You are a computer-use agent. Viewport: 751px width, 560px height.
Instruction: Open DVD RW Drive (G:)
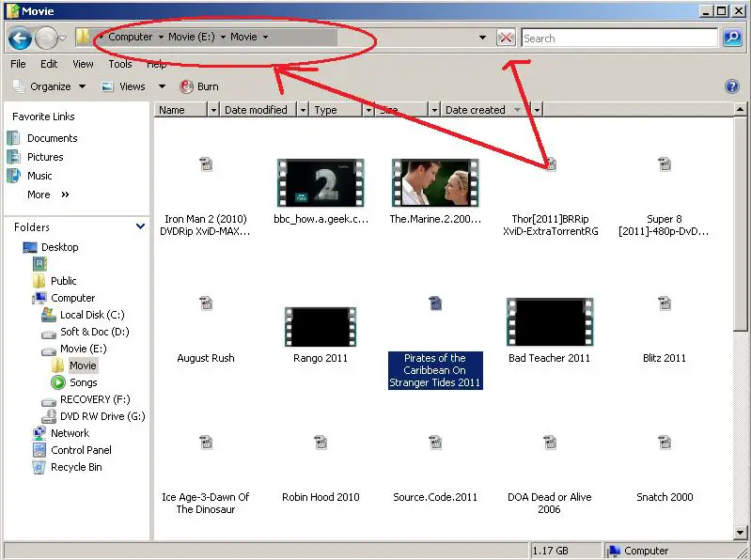(102, 416)
